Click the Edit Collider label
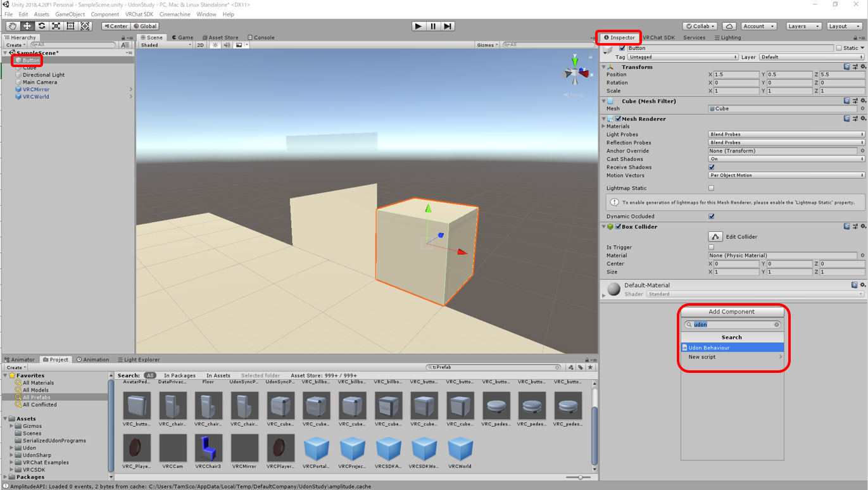 coord(741,237)
